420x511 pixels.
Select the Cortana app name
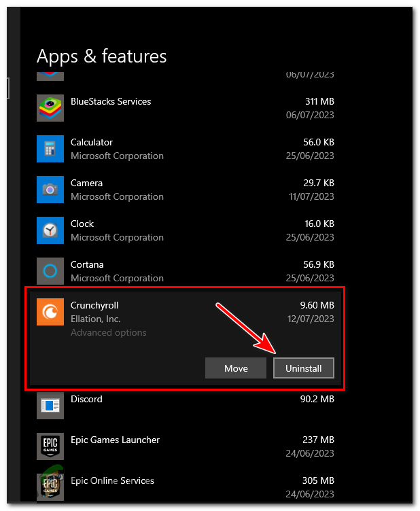click(x=87, y=264)
